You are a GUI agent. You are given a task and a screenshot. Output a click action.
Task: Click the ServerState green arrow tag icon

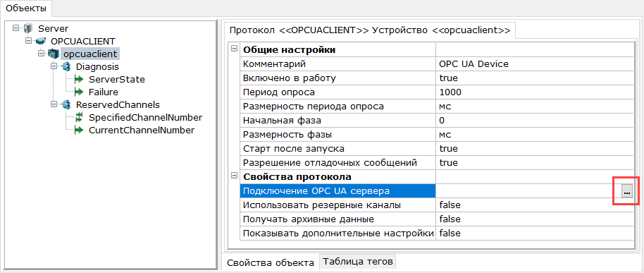click(x=79, y=79)
